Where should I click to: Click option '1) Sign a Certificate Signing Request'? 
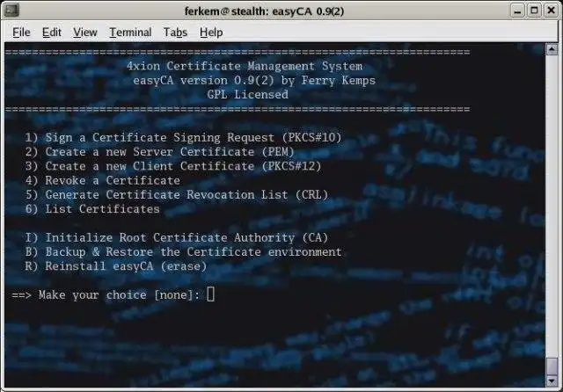pos(183,137)
